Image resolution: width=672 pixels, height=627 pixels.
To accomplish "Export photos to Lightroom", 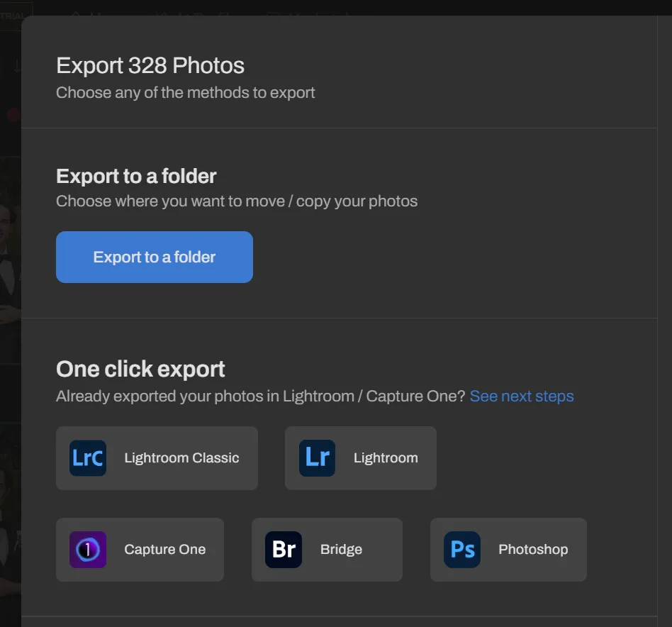I will click(x=360, y=457).
